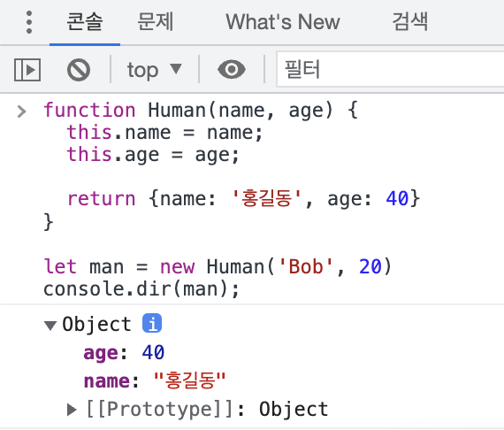The height and width of the screenshot is (430, 504).
Task: Click the blue info badge next to Object
Action: (152, 323)
